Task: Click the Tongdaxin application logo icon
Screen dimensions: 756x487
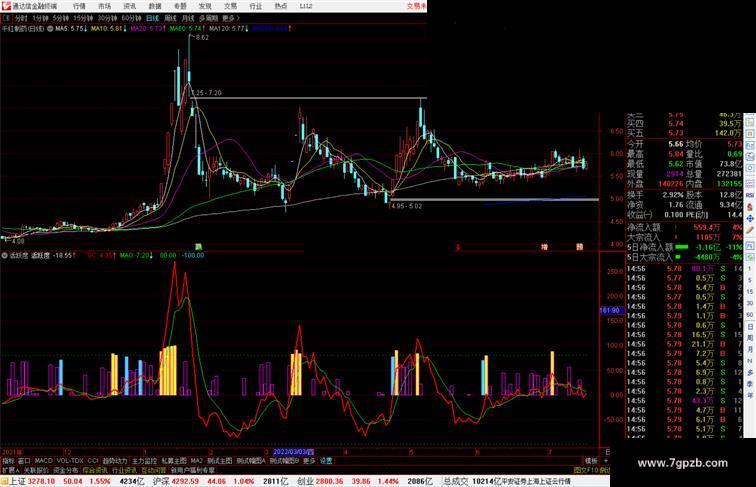Action: tap(6, 6)
